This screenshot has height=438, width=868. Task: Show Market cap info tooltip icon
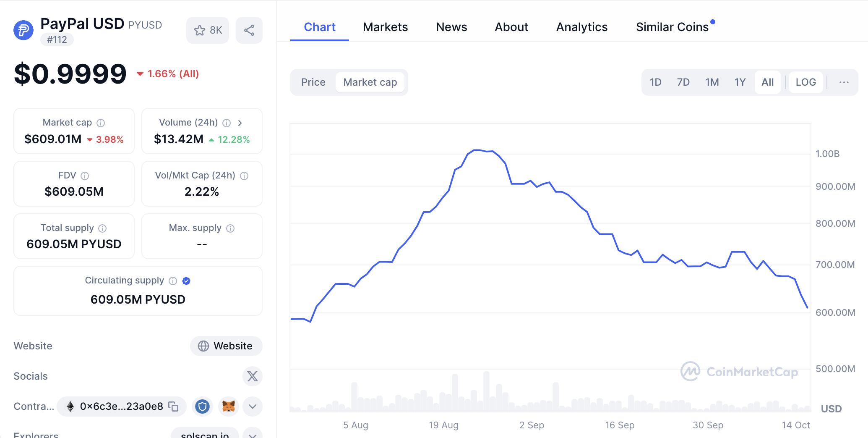click(x=101, y=123)
